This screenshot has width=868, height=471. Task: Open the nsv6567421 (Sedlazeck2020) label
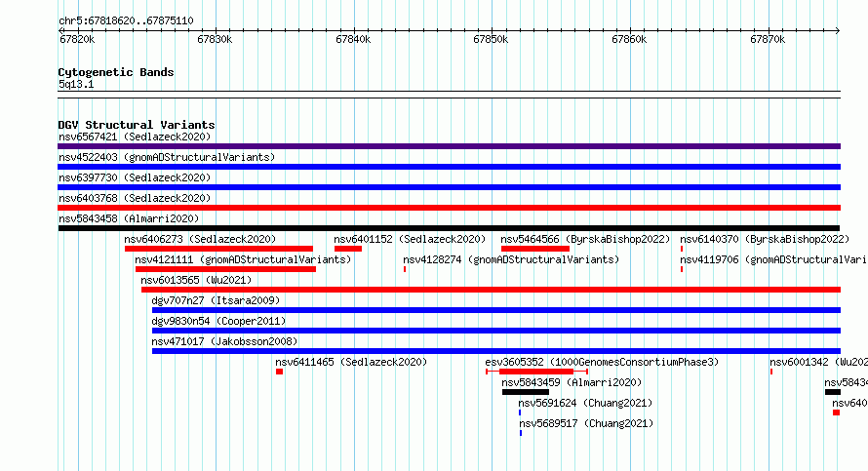click(x=135, y=137)
